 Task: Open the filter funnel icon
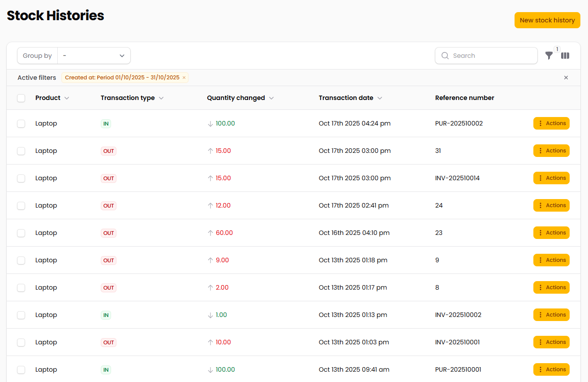[x=549, y=56]
